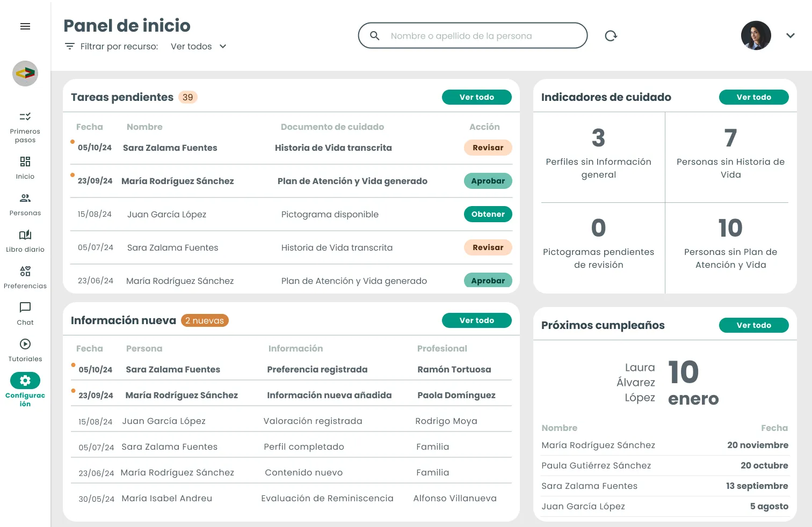Image resolution: width=812 pixels, height=527 pixels.
Task: Select Valoración registrada row of Juan García
Action: [291, 421]
